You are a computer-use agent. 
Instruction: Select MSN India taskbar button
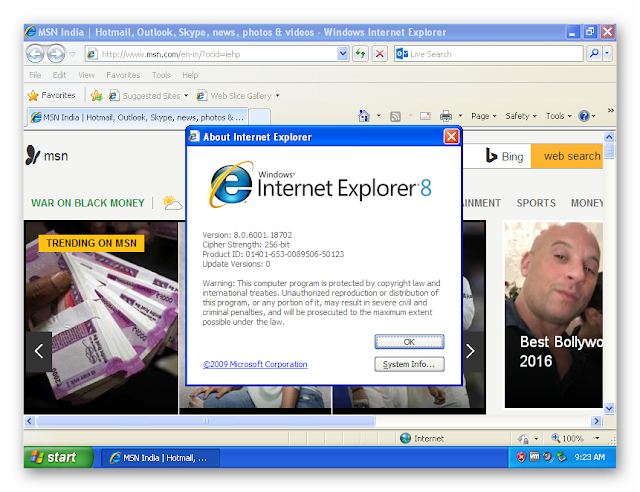[160, 458]
